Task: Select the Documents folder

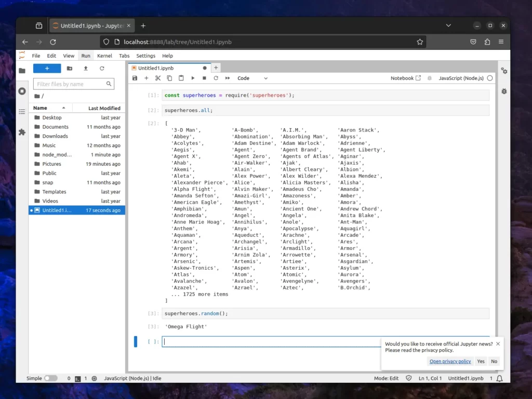Action: [x=77, y=127]
